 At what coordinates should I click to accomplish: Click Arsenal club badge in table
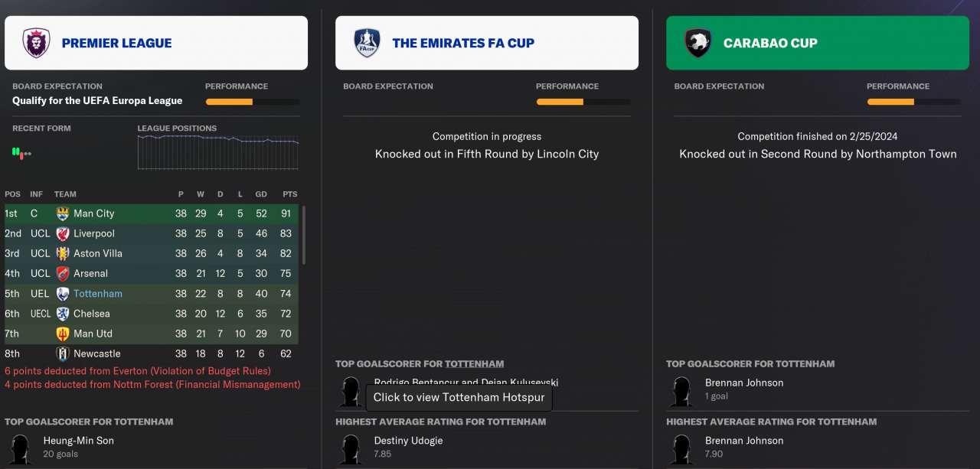(x=63, y=274)
